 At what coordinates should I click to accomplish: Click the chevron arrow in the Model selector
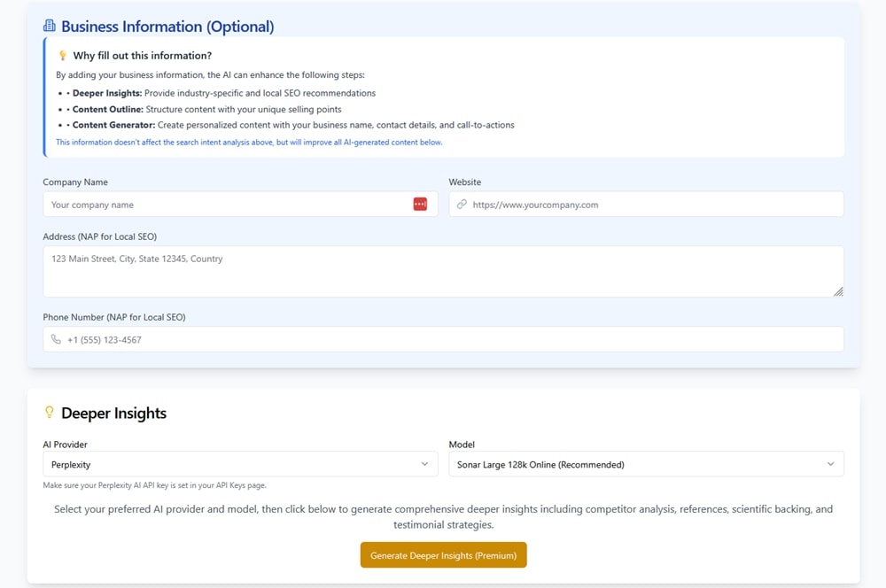(830, 464)
